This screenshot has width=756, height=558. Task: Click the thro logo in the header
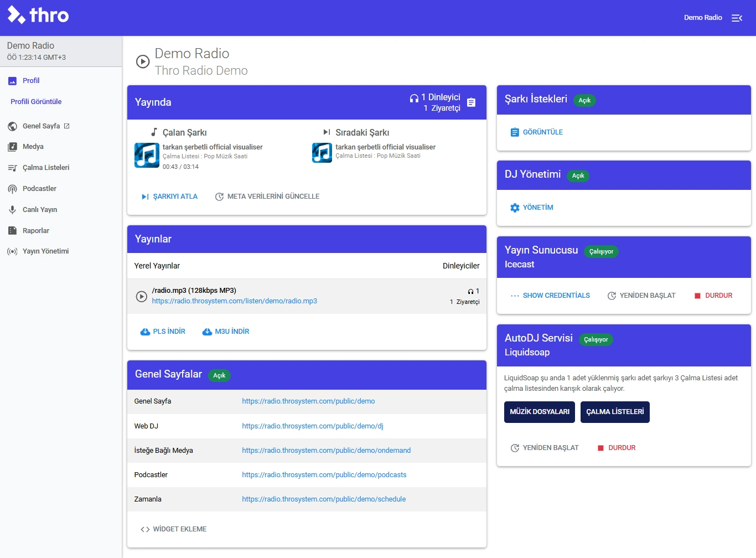[38, 15]
